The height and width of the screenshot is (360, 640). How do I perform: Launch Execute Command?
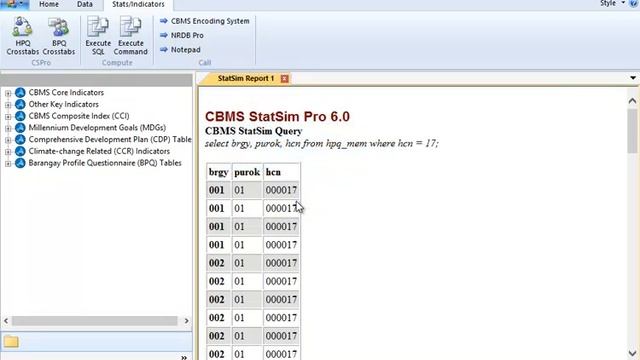[x=131, y=36]
